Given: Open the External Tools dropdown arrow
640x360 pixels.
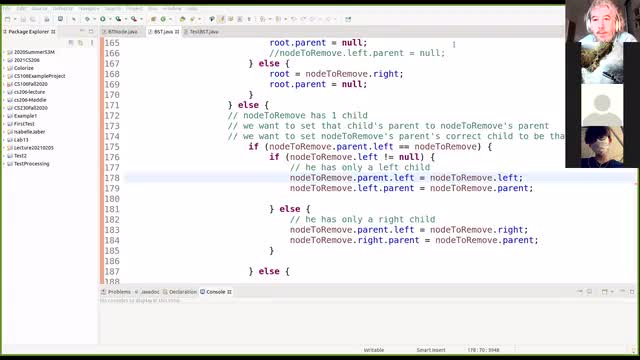Looking at the screenshot, I should (142, 19).
